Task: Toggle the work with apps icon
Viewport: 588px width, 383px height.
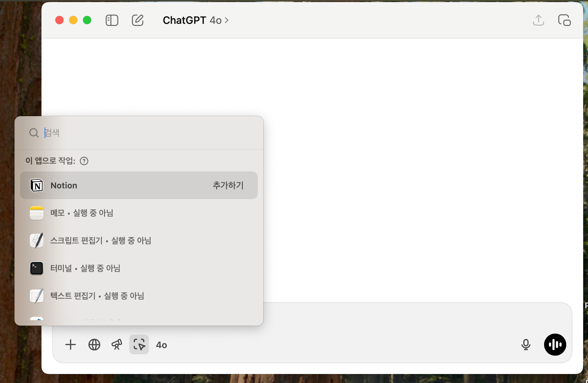Action: [139, 345]
